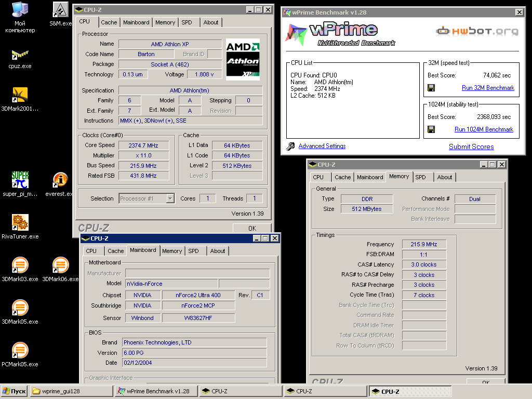
Task: Open About tab in Memory CPU-Z window
Action: pyautogui.click(x=445, y=177)
